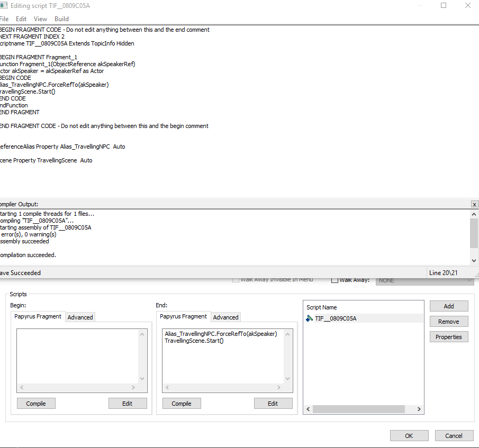Close the Compiler Output panel
479x448 pixels.
coord(474,204)
